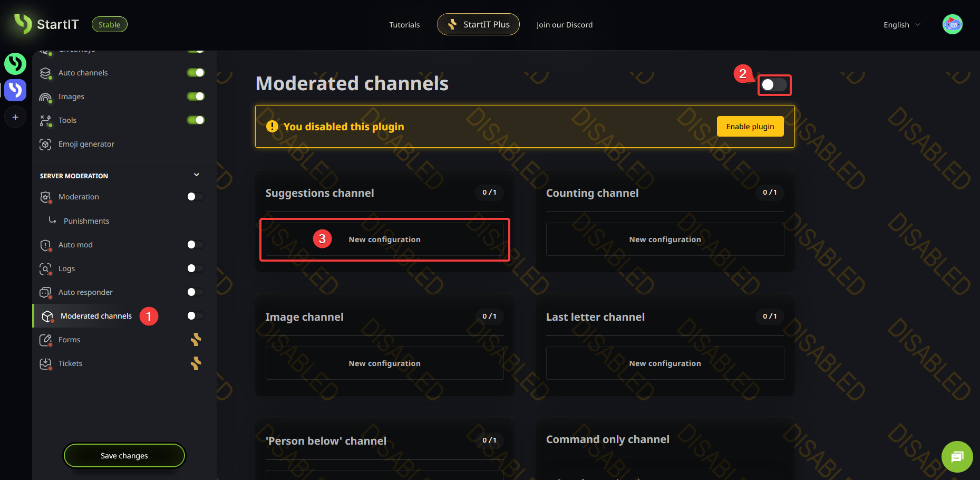
Task: Turn on the Auto responder toggle
Action: pyautogui.click(x=196, y=292)
